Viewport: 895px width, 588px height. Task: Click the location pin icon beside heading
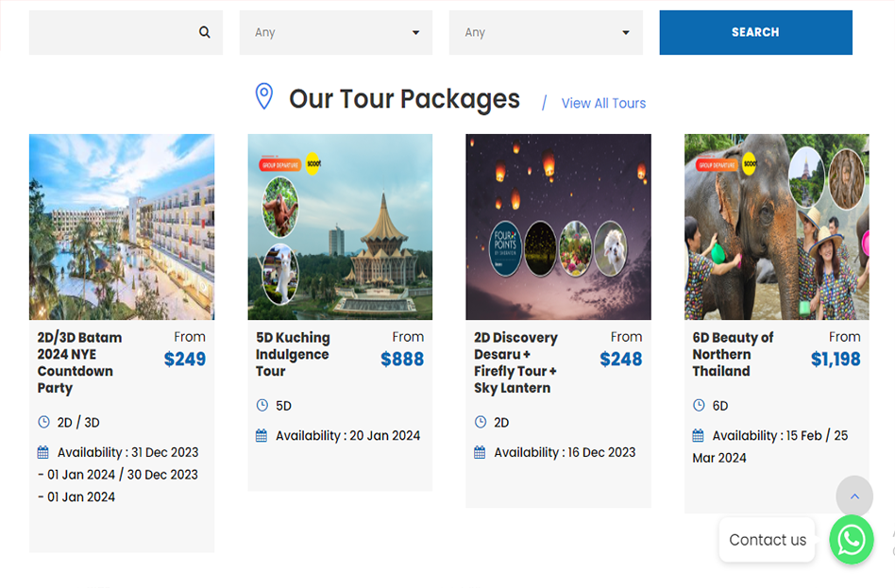click(x=264, y=96)
